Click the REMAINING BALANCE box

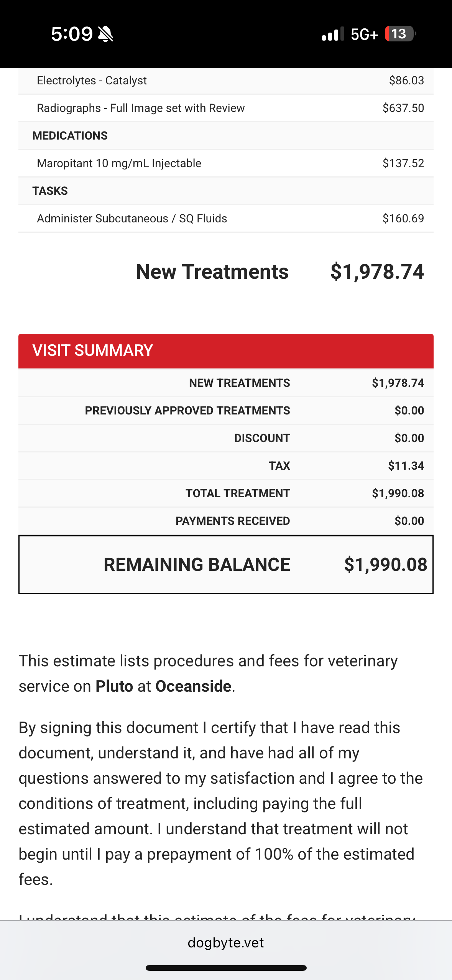(x=226, y=564)
